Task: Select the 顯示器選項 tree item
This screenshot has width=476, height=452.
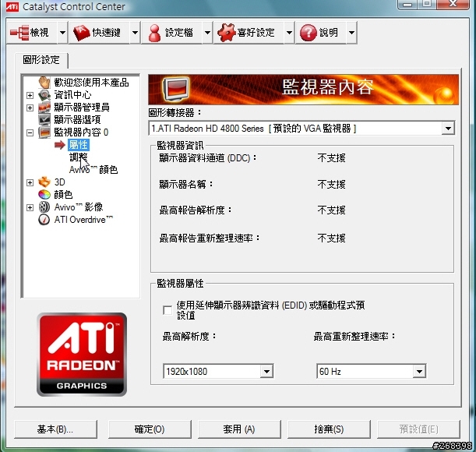Action: pos(77,120)
